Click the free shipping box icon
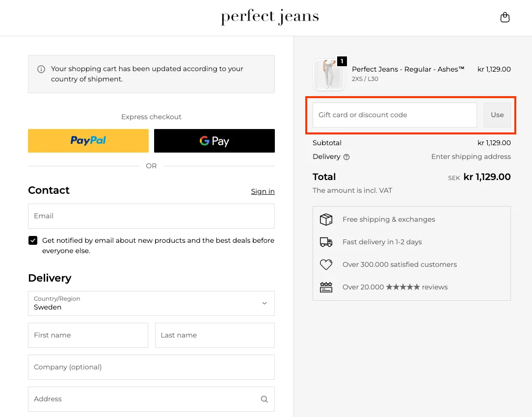Image resolution: width=532 pixels, height=417 pixels. (326, 219)
